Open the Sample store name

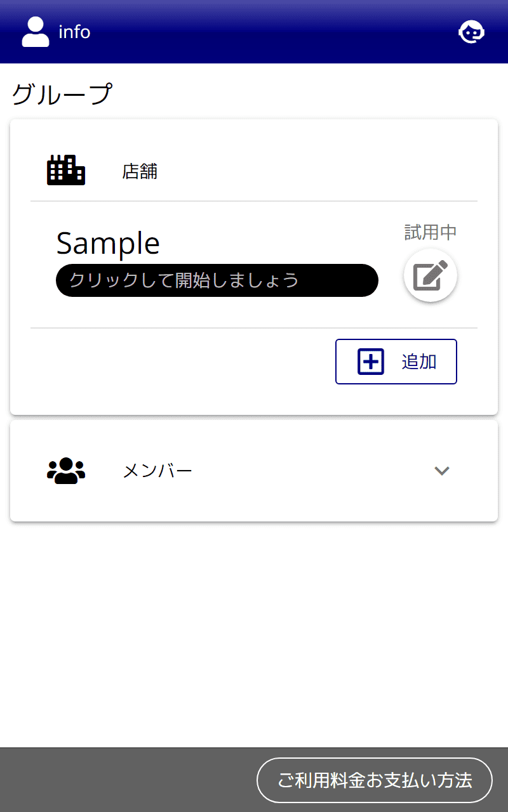[108, 243]
